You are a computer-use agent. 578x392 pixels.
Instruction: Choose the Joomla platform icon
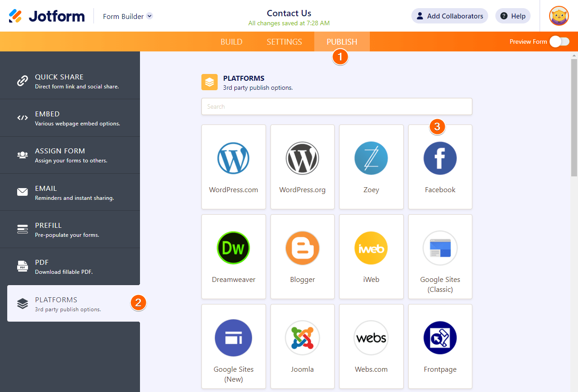point(303,337)
